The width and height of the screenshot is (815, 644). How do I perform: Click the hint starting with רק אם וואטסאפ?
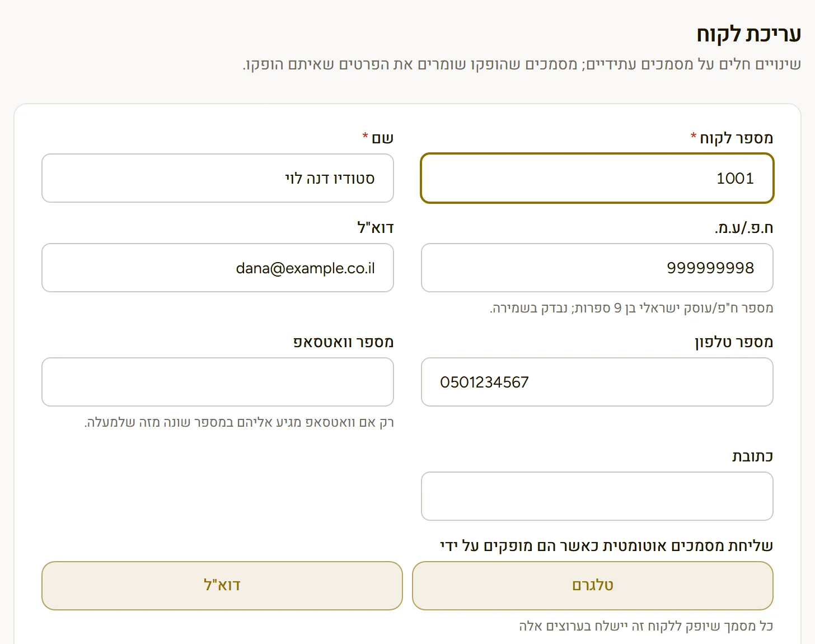coord(239,422)
